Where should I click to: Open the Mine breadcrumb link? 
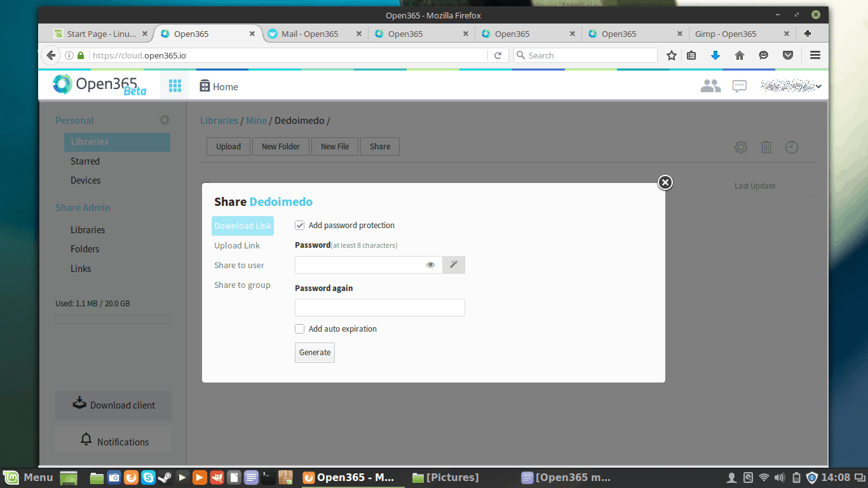[257, 120]
